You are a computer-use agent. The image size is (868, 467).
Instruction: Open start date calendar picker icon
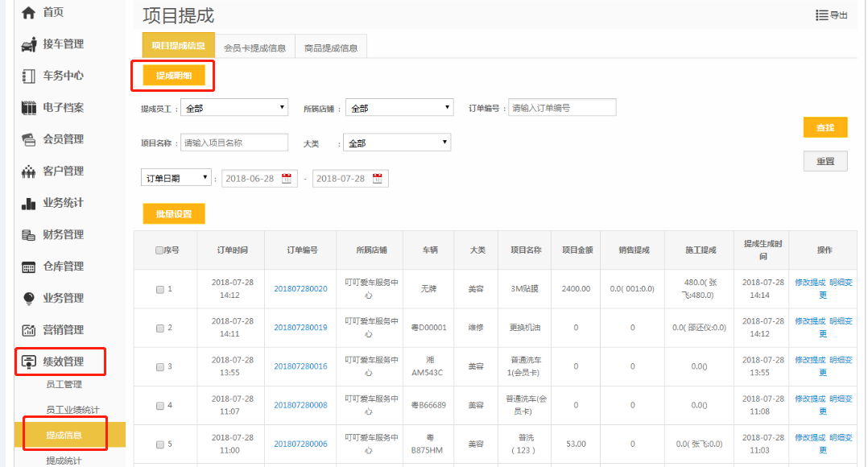pyautogui.click(x=287, y=179)
